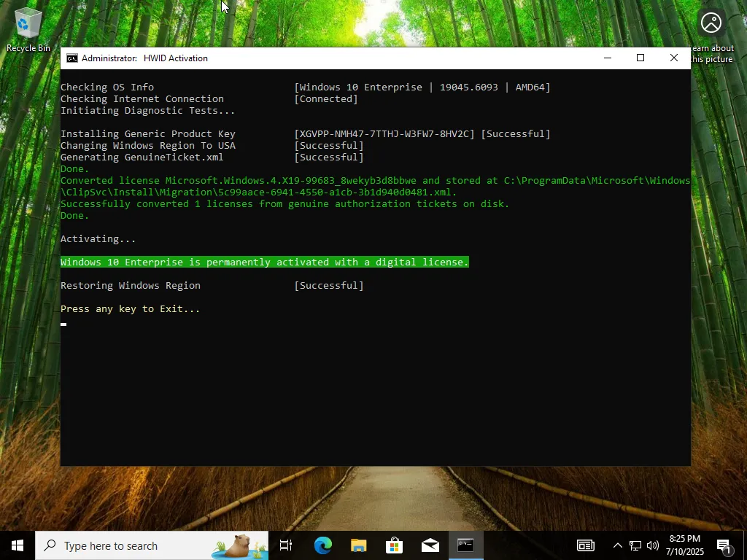The height and width of the screenshot is (560, 747).
Task: Expand the hidden system tray icons chevron
Action: tap(617, 545)
